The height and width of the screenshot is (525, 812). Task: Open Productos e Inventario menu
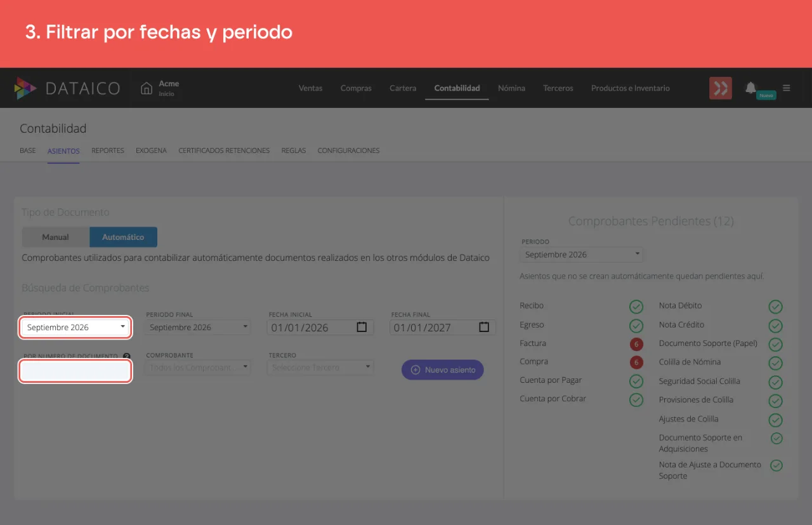pos(631,88)
